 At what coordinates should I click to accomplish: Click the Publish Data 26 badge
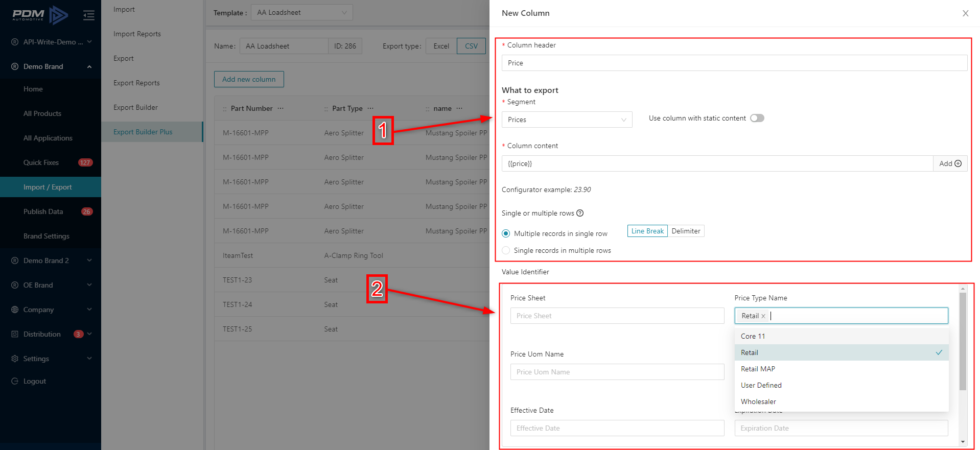pyautogui.click(x=87, y=211)
